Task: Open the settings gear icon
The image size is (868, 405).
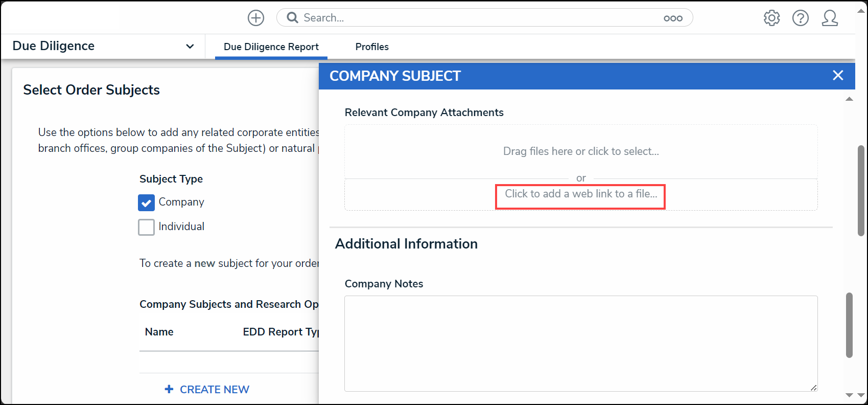Action: click(x=771, y=18)
